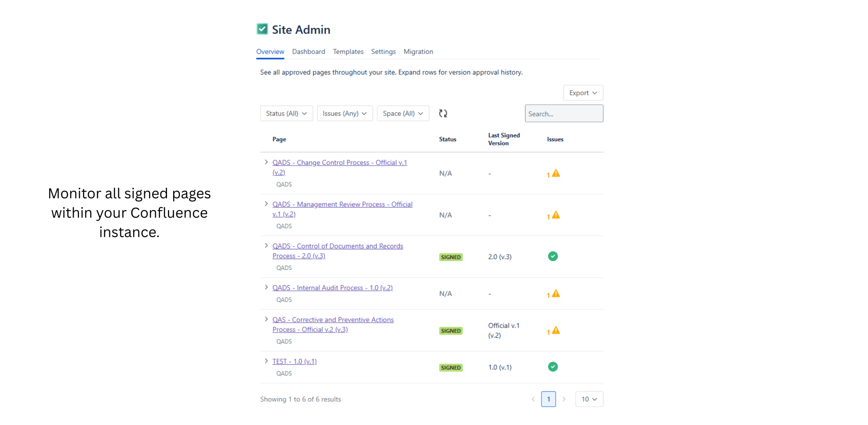Switch to the Templates tab

click(348, 51)
